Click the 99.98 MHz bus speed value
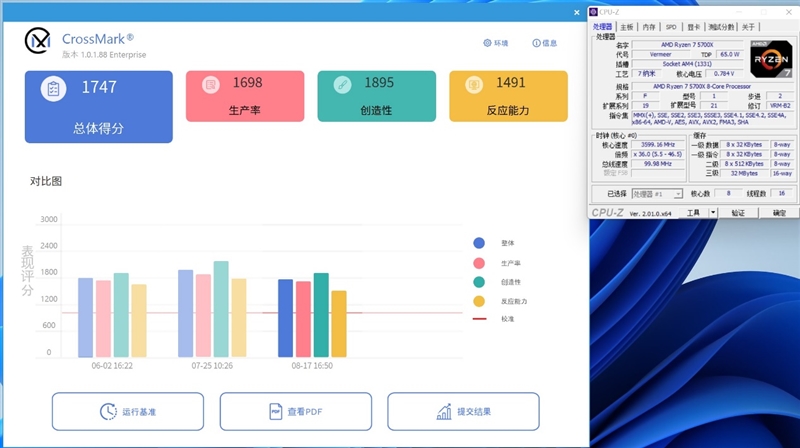The image size is (800, 448). (x=658, y=164)
